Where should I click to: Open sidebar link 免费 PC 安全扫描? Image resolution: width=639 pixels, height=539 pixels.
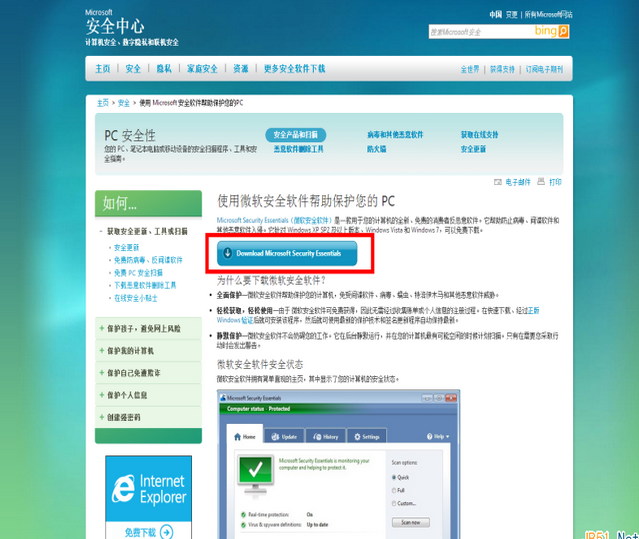(x=138, y=273)
